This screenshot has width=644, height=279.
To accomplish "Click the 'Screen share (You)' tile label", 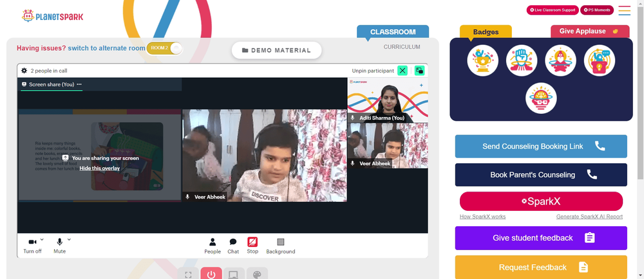I will [x=52, y=84].
